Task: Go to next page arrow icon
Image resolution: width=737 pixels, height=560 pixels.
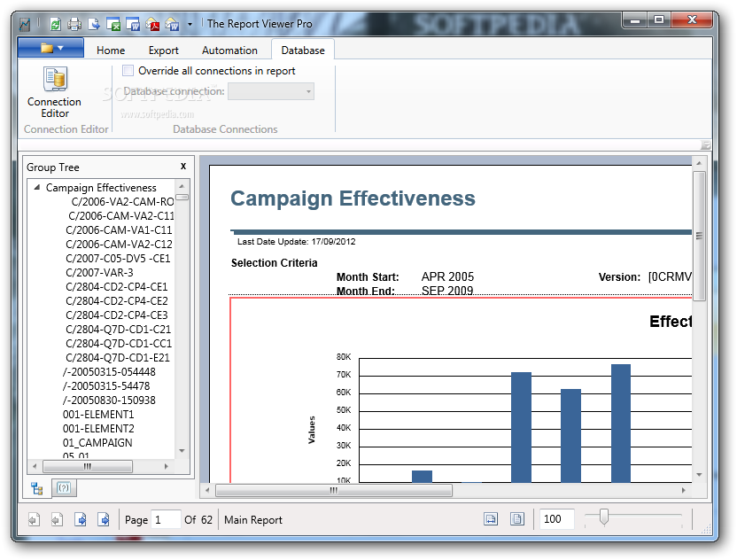Action: click(x=81, y=519)
